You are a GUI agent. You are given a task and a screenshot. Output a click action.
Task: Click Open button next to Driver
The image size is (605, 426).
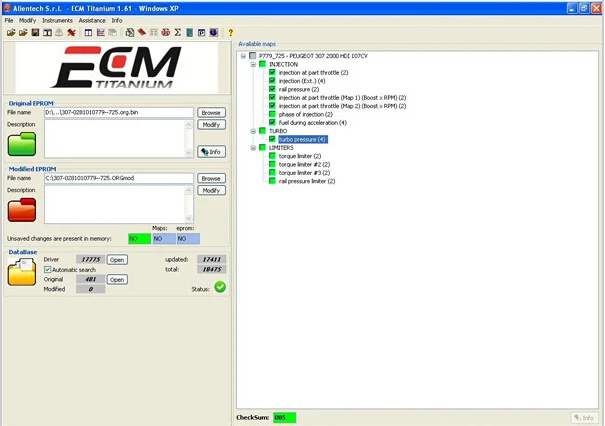point(117,260)
